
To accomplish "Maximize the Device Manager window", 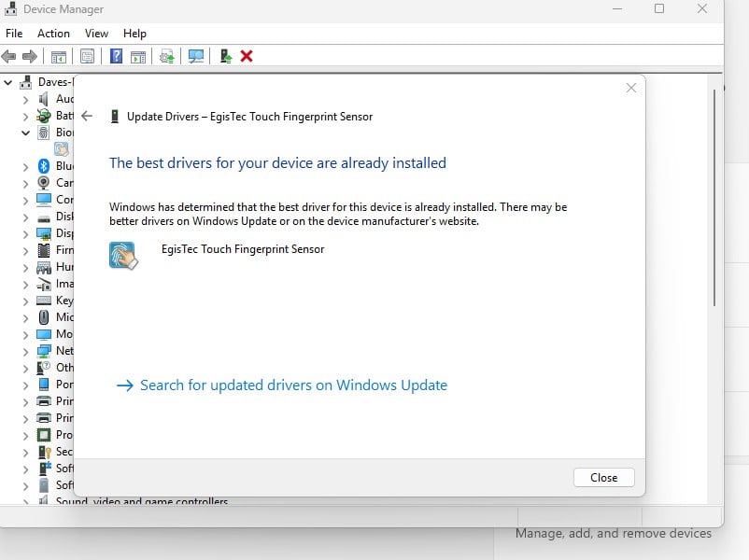I will point(659,8).
